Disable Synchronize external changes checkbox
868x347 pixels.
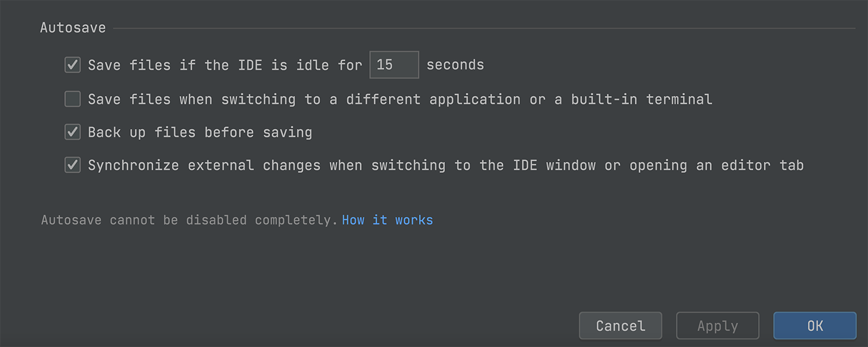pyautogui.click(x=72, y=165)
